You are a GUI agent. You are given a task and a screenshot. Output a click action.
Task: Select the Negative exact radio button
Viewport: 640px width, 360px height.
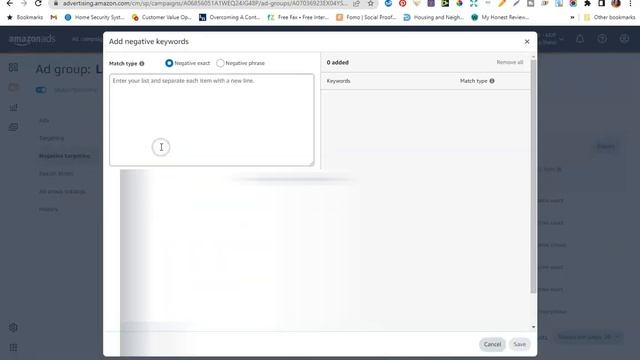(x=169, y=63)
